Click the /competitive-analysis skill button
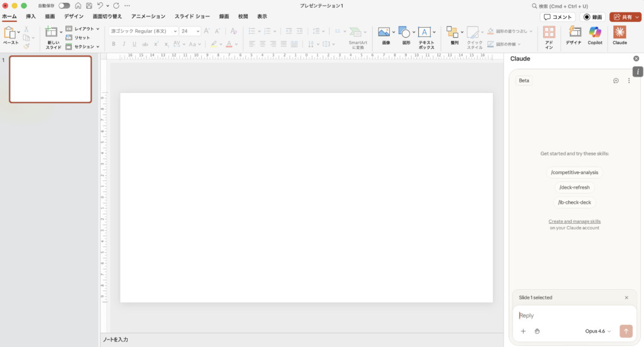The image size is (644, 347). (x=574, y=172)
